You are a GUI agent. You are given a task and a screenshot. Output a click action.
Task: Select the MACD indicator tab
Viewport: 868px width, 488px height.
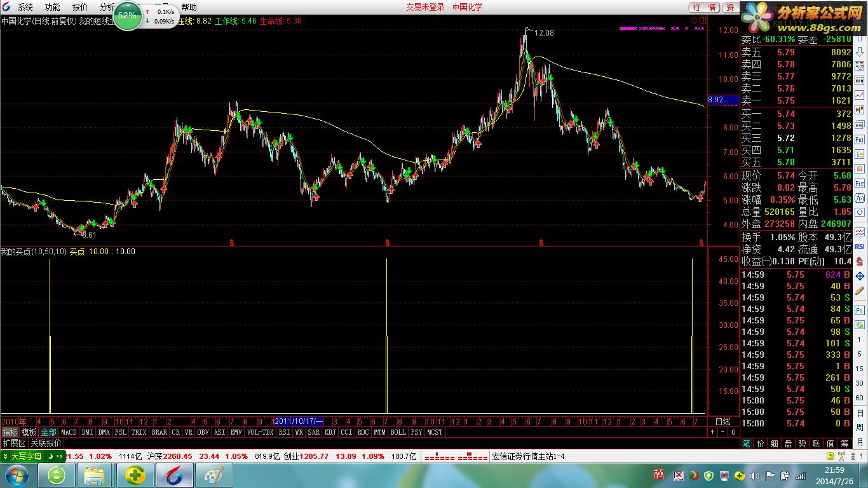click(69, 432)
